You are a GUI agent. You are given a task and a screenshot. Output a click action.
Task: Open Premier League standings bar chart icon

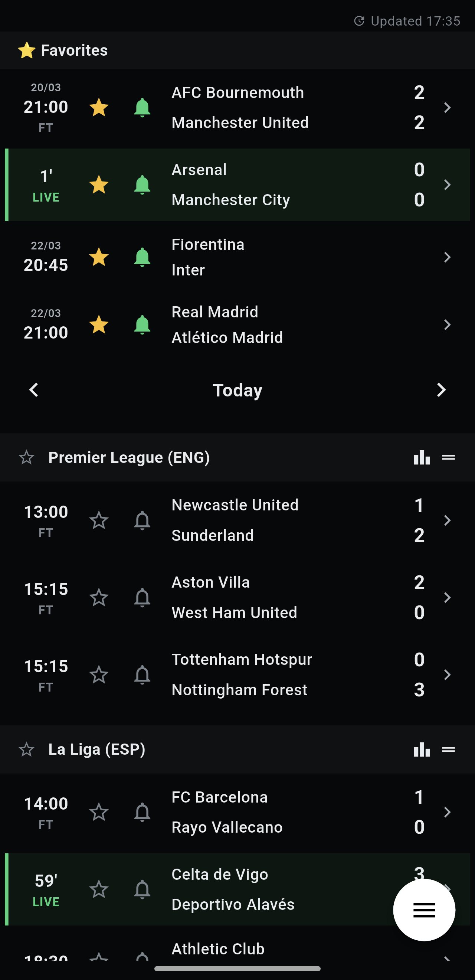(x=422, y=458)
